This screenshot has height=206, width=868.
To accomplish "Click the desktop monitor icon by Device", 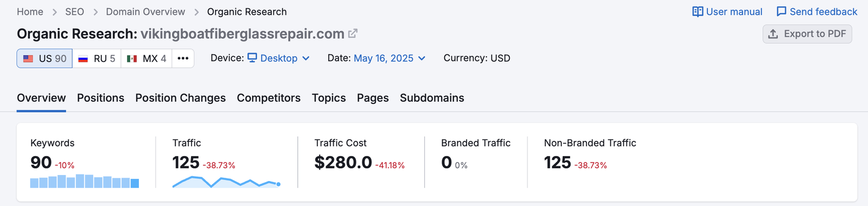I will tap(252, 58).
